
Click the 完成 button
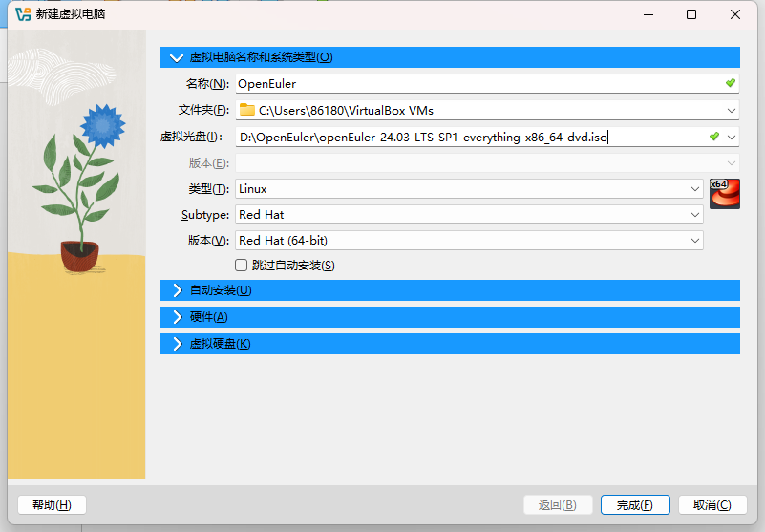[x=635, y=505]
